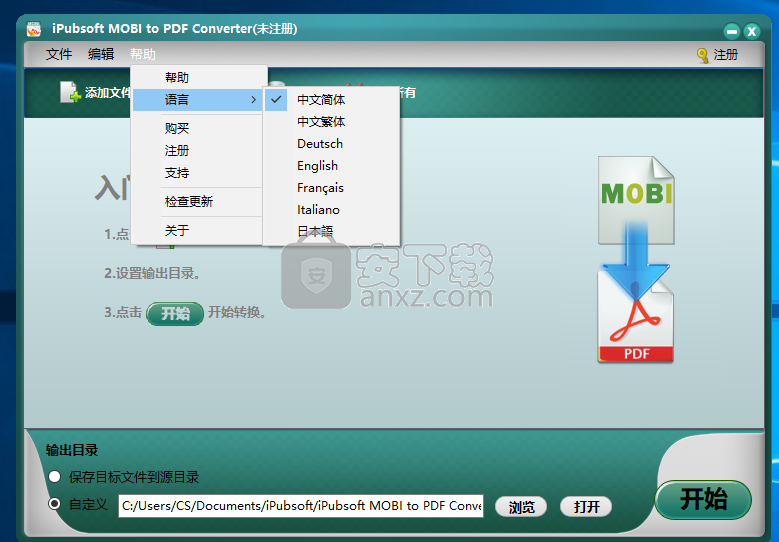The height and width of the screenshot is (542, 779).
Task: Click the small 开始 button in step 3
Action: (175, 313)
